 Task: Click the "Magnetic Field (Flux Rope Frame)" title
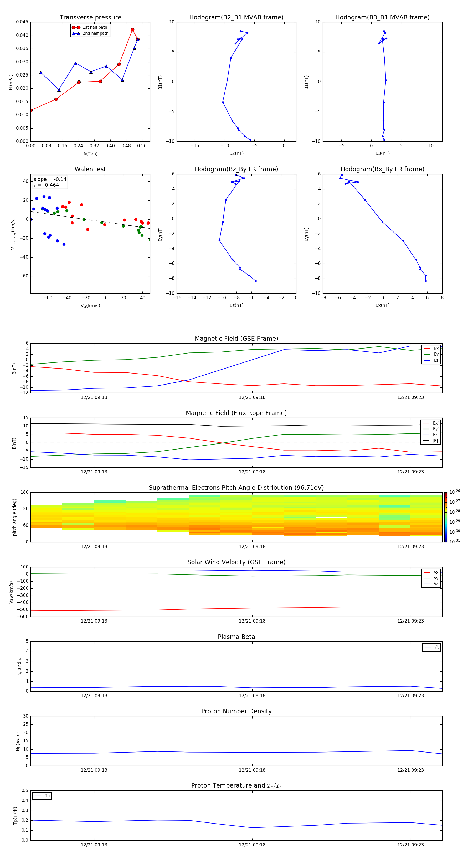(x=236, y=413)
